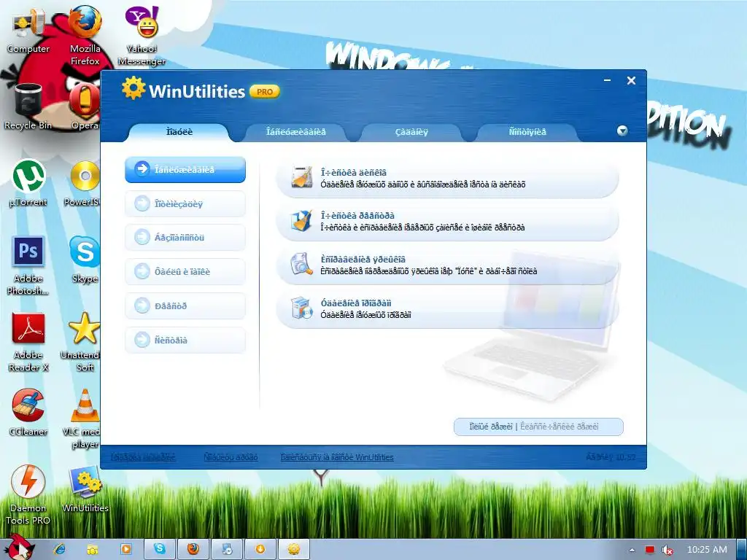Open the µTorrent desktop shortcut
This screenshot has height=560, width=747.
click(x=28, y=183)
